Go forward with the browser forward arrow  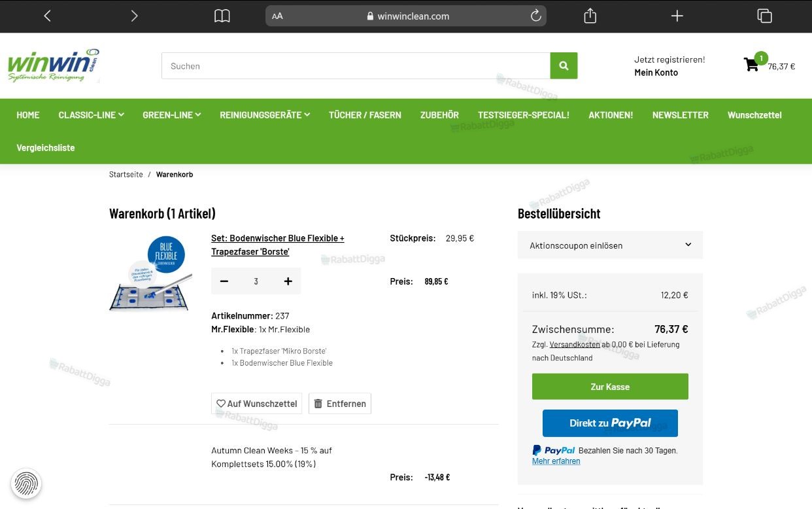(134, 16)
